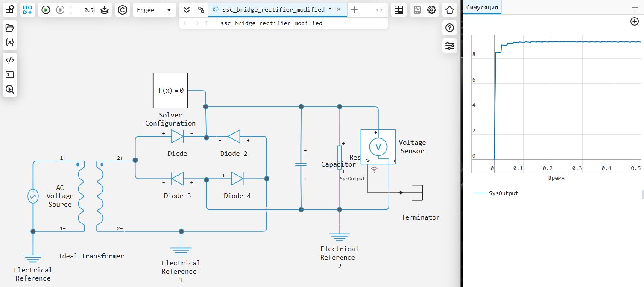Screen dimensions: 644x287
Task: Select the AC Voltage Source block
Action: [33, 196]
